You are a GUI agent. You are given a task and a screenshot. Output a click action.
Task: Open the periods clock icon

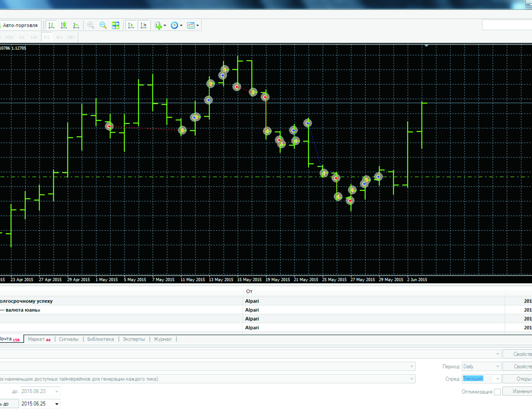click(x=174, y=25)
